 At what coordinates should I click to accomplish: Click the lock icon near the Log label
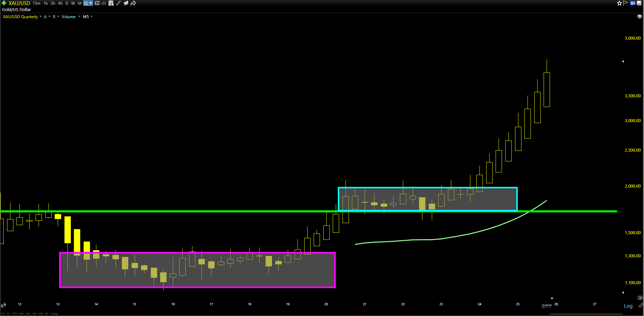coord(640,306)
